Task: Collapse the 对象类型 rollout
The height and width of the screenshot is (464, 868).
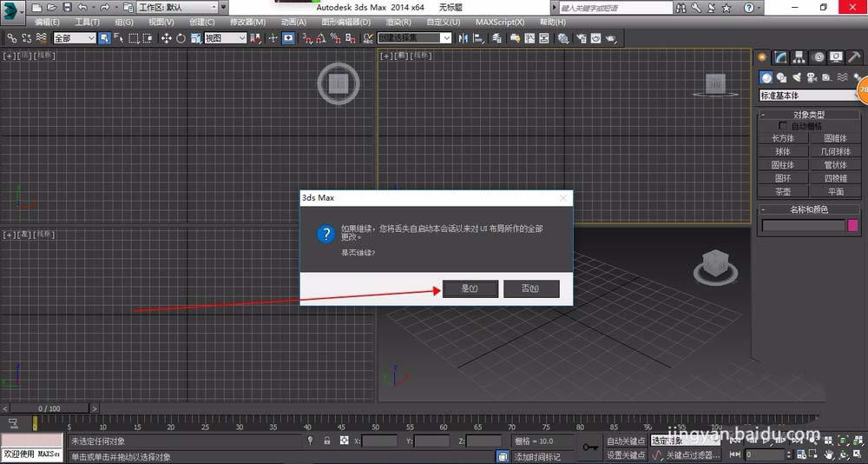Action: 809,115
